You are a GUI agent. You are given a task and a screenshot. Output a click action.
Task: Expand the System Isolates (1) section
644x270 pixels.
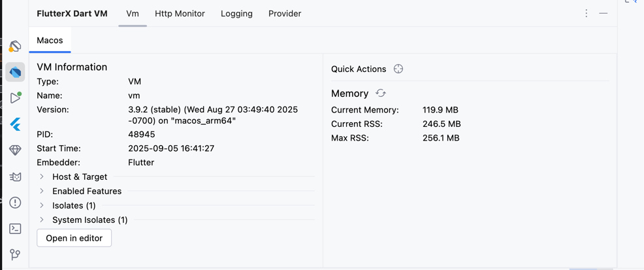tap(42, 220)
